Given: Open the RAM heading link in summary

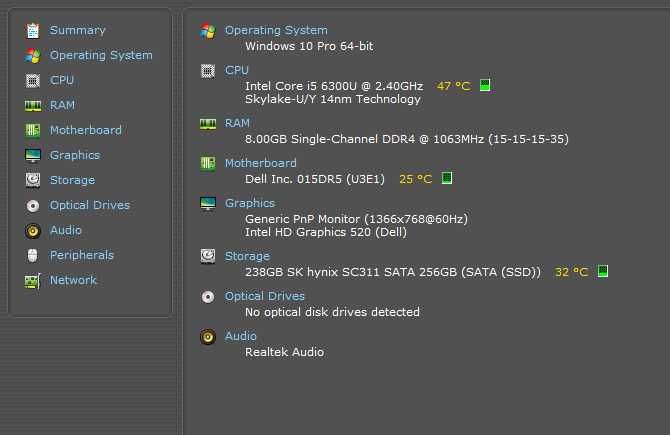Looking at the screenshot, I should [237, 123].
